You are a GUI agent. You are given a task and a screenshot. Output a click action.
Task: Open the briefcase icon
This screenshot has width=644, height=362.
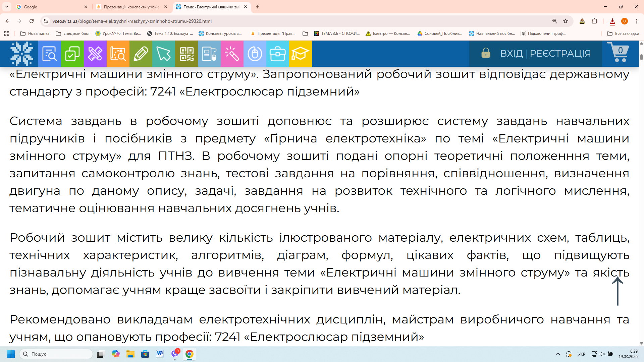[x=277, y=54]
